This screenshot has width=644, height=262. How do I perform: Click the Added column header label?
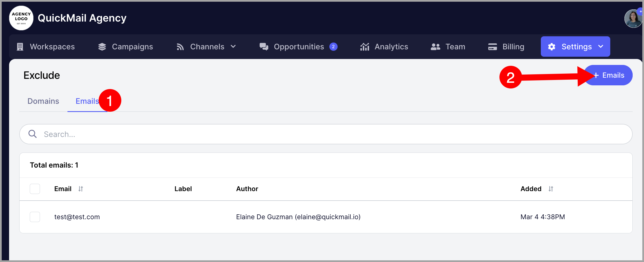[531, 189]
